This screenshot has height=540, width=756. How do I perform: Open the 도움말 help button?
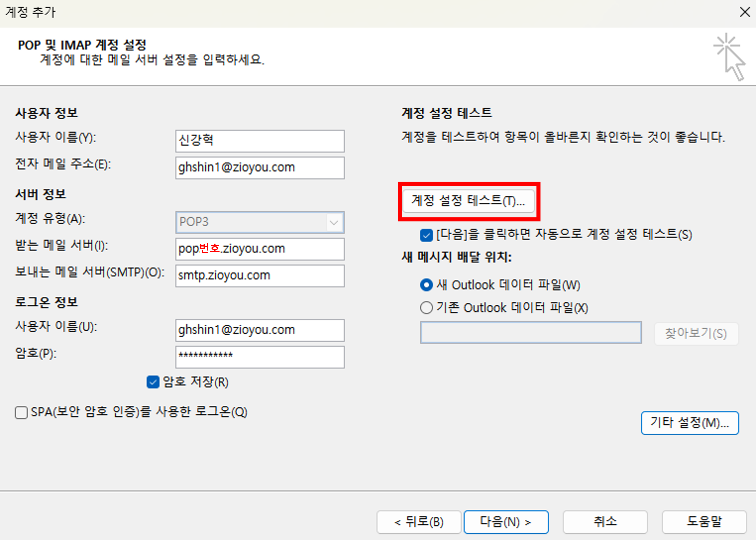[x=704, y=522]
